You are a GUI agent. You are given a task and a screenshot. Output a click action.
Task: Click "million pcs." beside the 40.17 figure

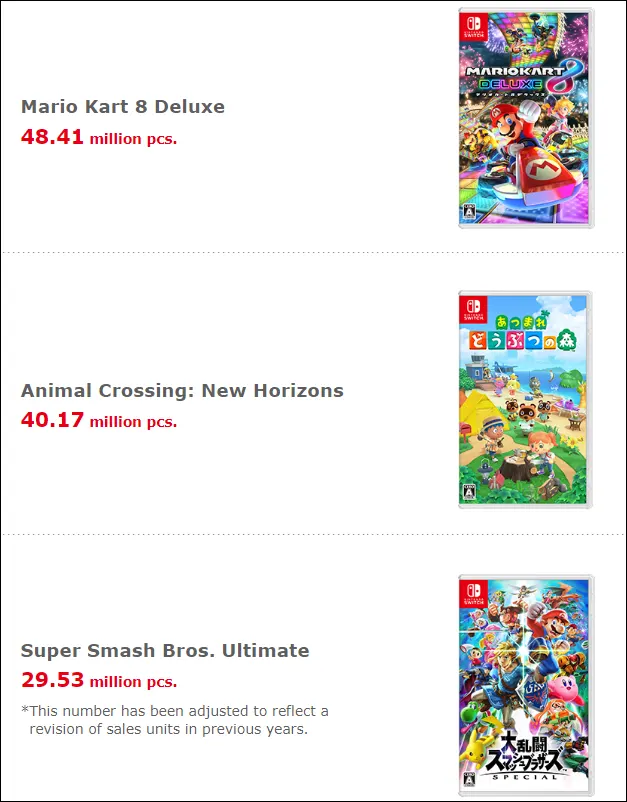coord(133,422)
